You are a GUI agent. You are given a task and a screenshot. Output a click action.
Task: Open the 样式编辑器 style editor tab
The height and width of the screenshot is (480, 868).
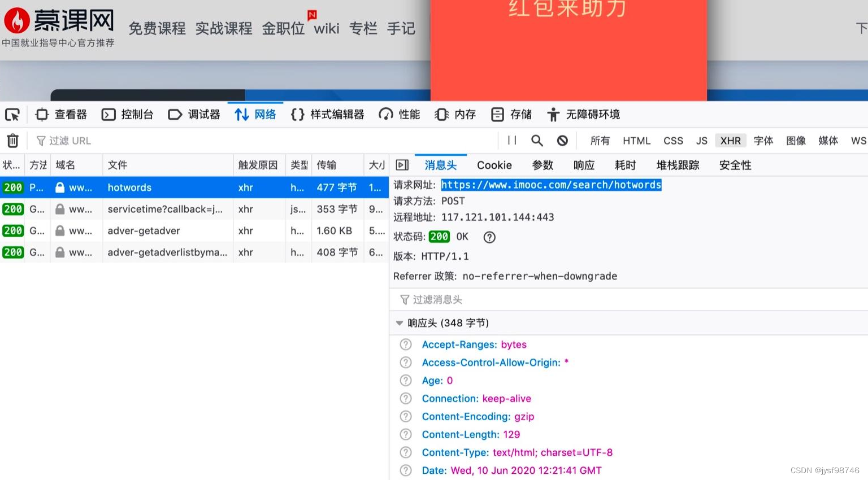[328, 115]
